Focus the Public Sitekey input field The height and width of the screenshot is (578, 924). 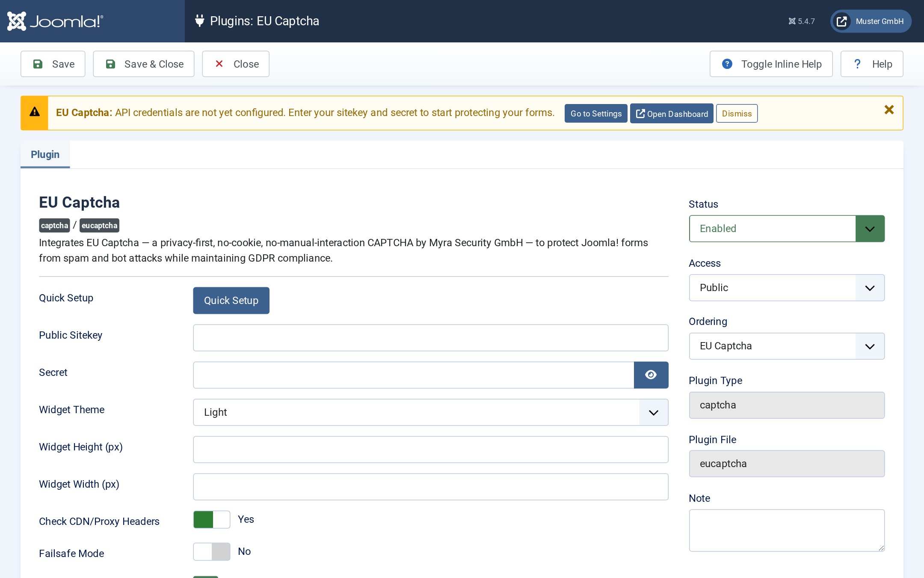tap(431, 338)
